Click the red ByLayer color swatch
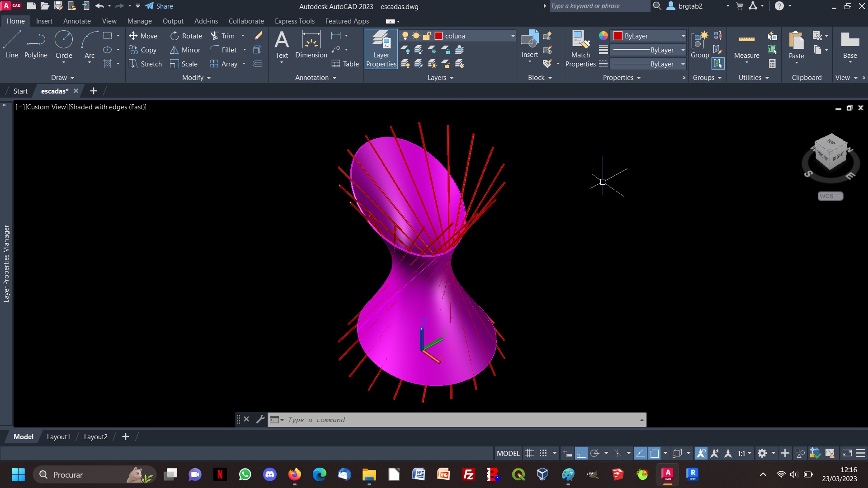The width and height of the screenshot is (868, 488). click(618, 36)
